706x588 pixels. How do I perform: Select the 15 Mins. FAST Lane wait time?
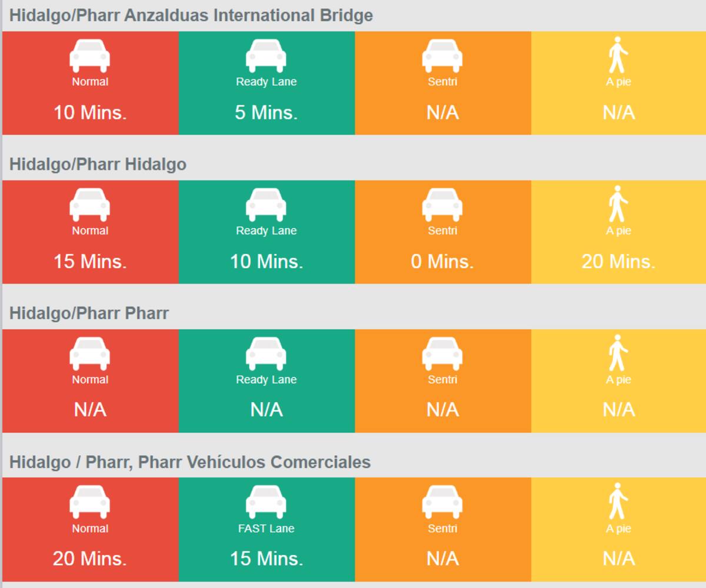[x=267, y=559]
